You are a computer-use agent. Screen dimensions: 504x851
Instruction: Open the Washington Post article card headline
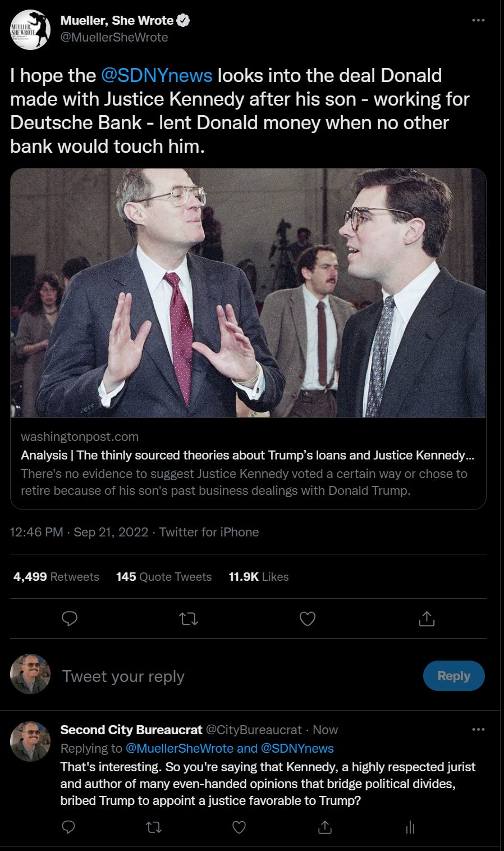248,455
